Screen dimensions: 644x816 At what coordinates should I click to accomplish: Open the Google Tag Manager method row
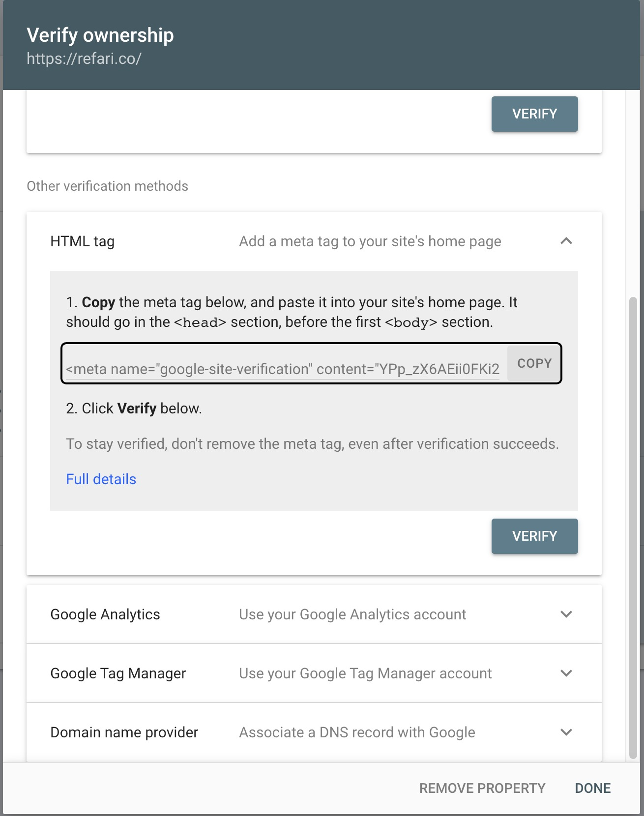click(x=314, y=673)
